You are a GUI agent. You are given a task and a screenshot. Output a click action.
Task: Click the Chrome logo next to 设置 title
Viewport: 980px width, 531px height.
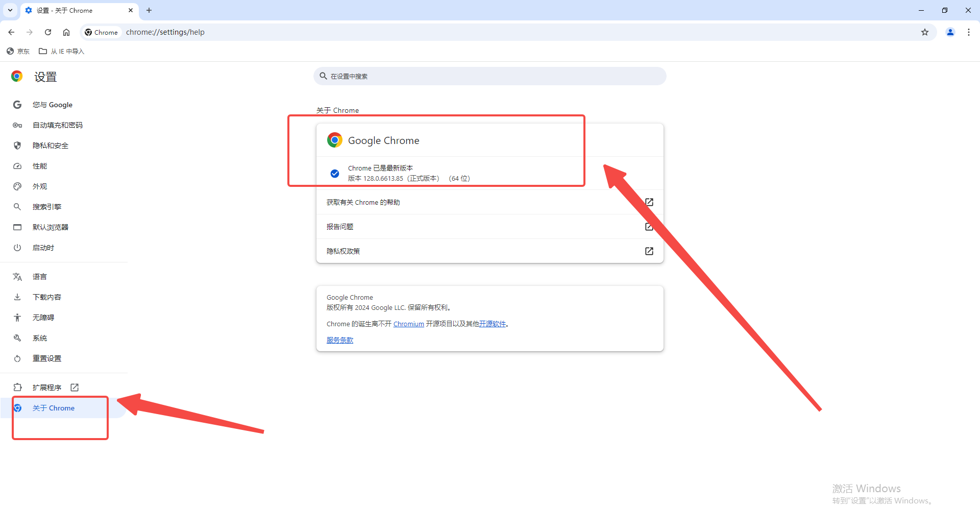tap(17, 77)
